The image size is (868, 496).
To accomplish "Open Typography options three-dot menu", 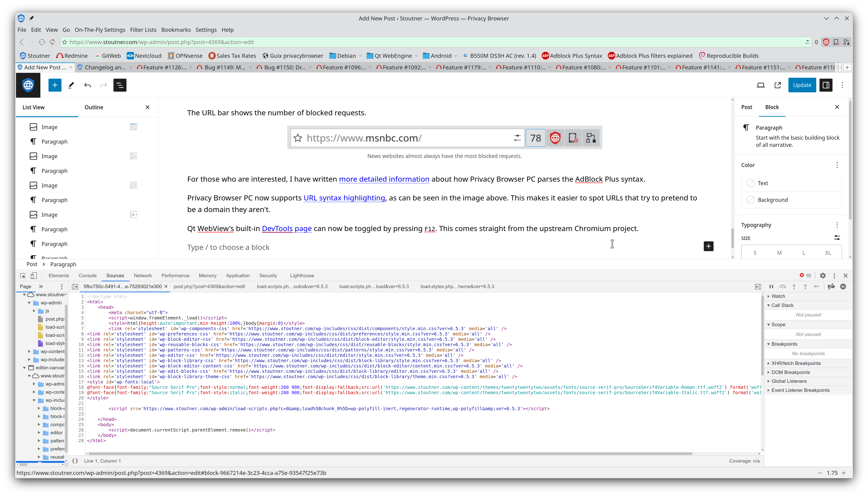I will [x=837, y=225].
